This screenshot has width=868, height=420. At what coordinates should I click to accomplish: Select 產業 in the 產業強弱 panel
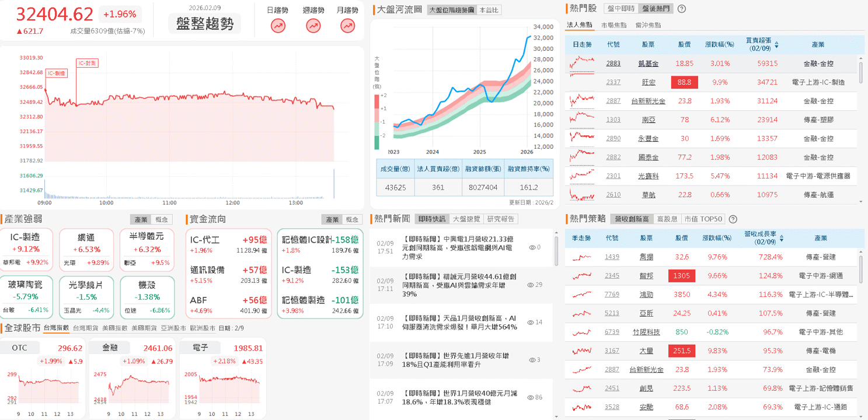141,219
